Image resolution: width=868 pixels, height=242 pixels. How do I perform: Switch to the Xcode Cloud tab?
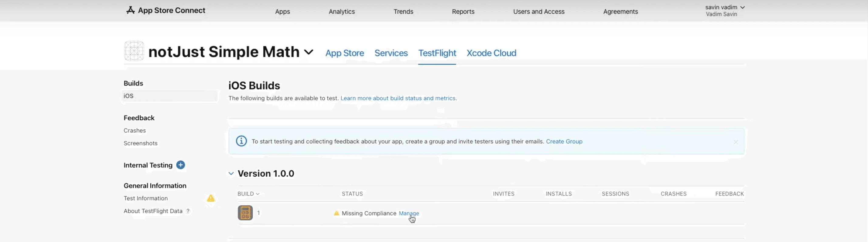coord(491,53)
